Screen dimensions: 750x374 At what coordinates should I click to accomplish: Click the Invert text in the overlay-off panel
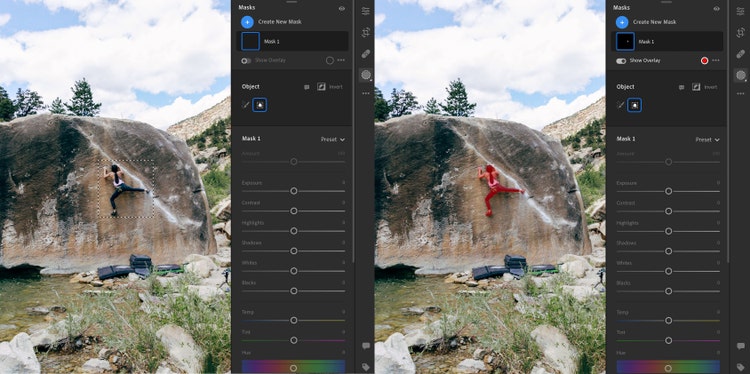336,87
